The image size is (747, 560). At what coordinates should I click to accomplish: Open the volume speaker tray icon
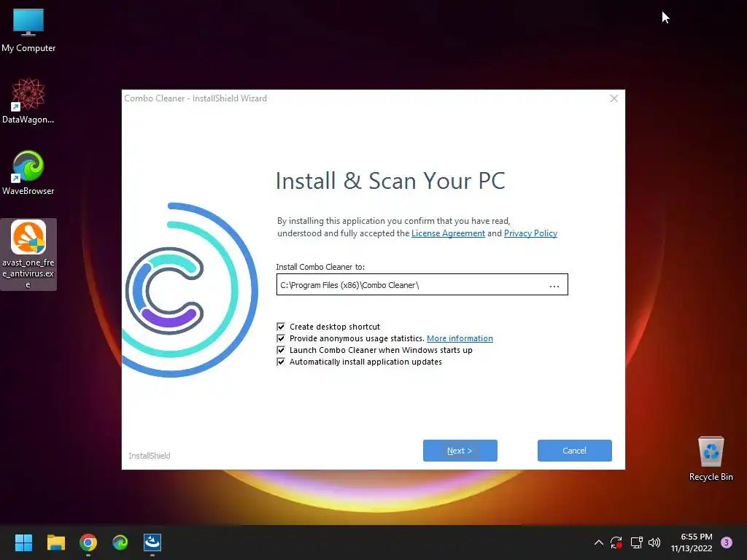[x=654, y=542]
